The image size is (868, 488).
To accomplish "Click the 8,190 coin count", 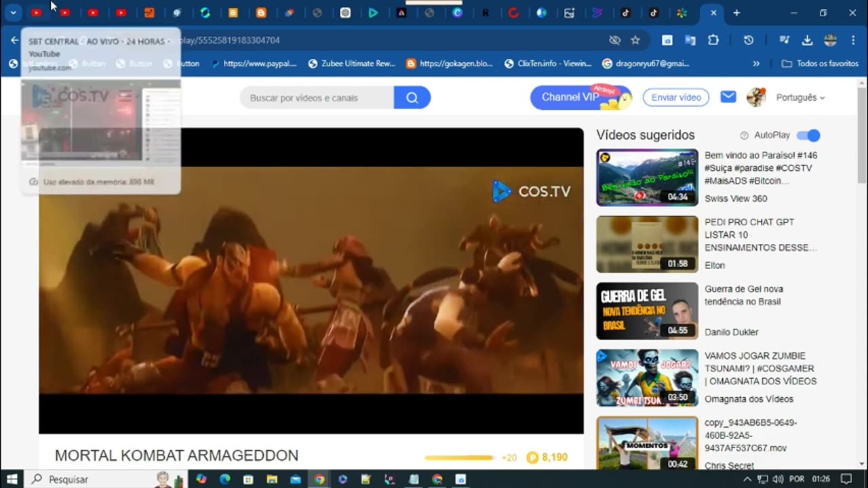I will [555, 457].
